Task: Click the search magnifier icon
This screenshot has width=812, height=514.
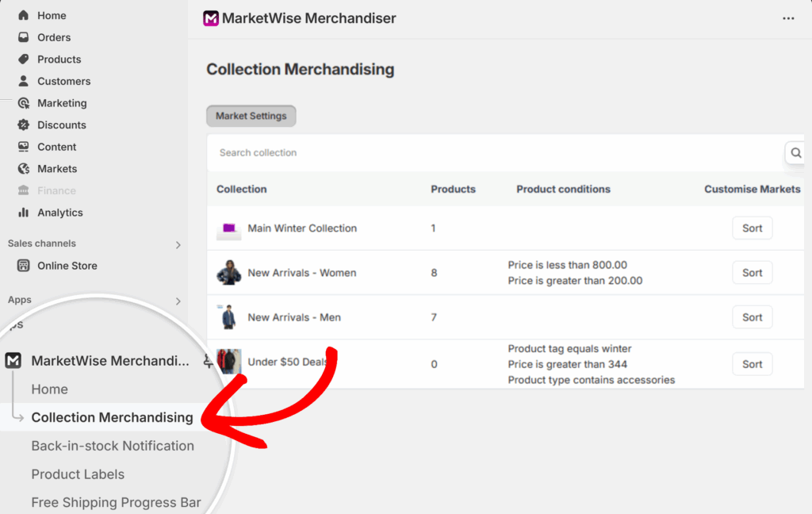Action: coord(795,152)
